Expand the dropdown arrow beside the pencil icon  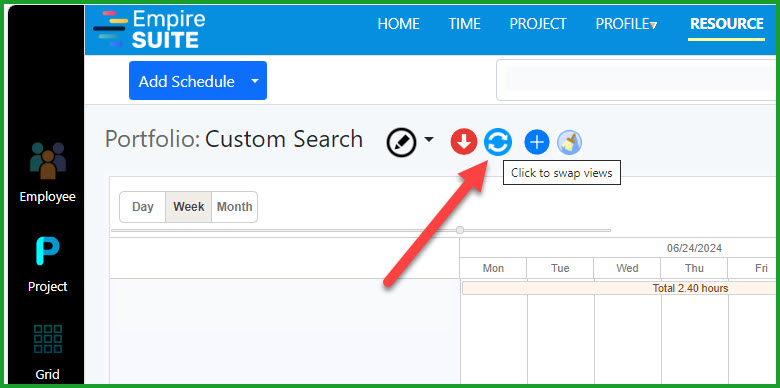429,140
